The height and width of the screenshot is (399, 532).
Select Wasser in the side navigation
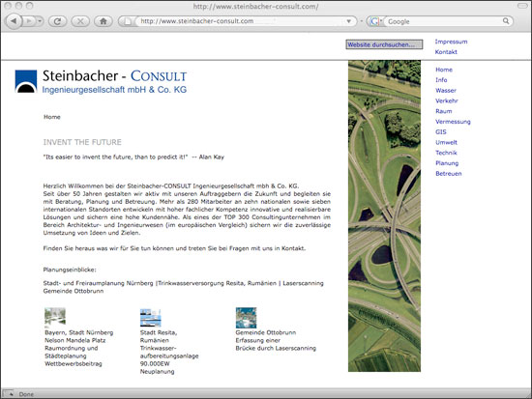[x=446, y=91]
